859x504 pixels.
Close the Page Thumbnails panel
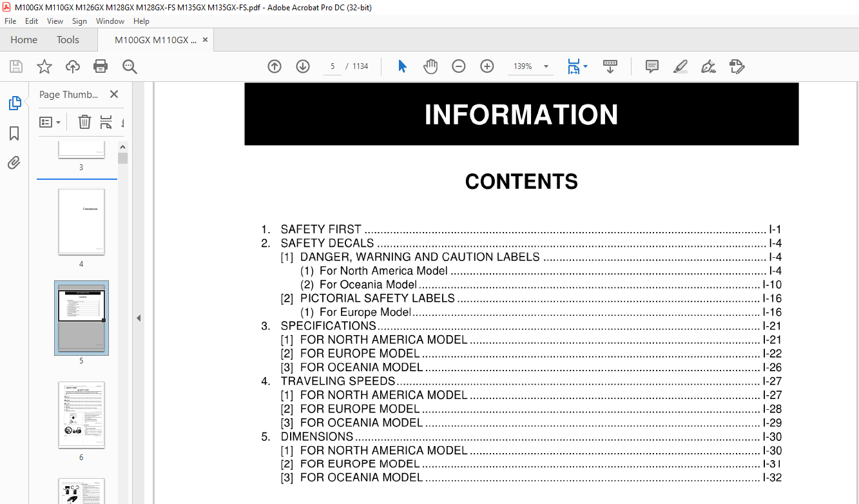[x=114, y=94]
